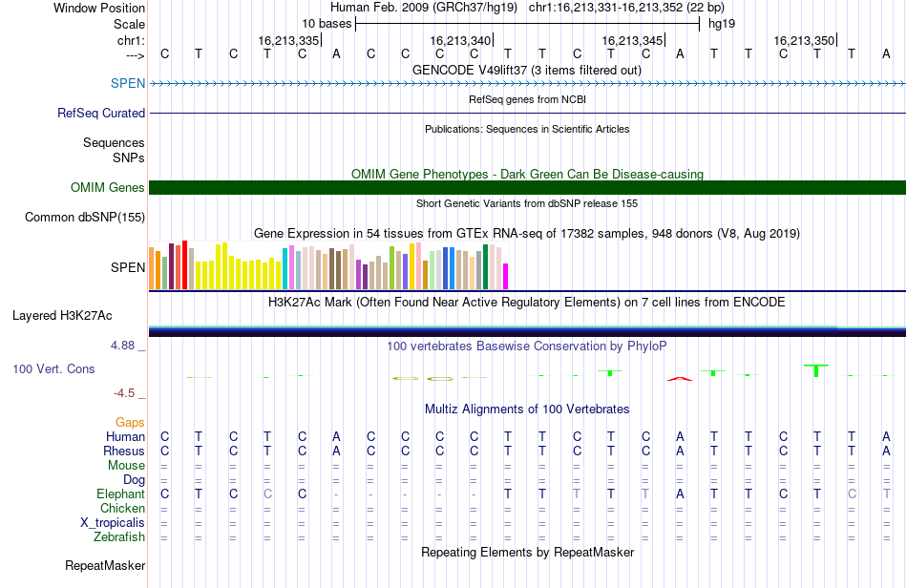Click the OMIM Genes label
Screen dimensions: 907x588
click(x=108, y=187)
